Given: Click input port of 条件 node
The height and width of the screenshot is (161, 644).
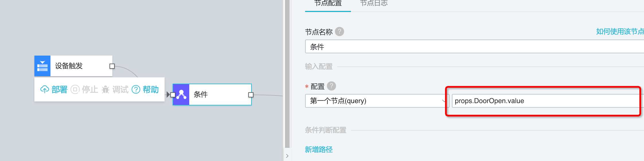Looking at the screenshot, I should 173,95.
